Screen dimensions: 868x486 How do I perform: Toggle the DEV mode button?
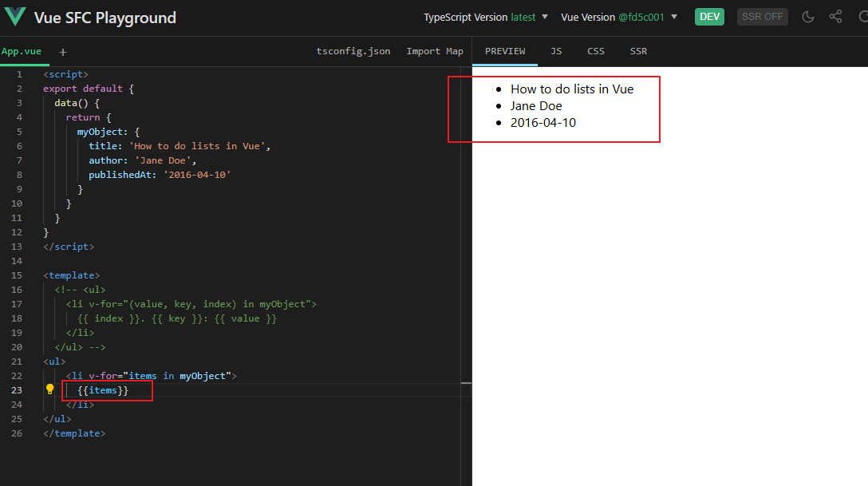pos(709,17)
